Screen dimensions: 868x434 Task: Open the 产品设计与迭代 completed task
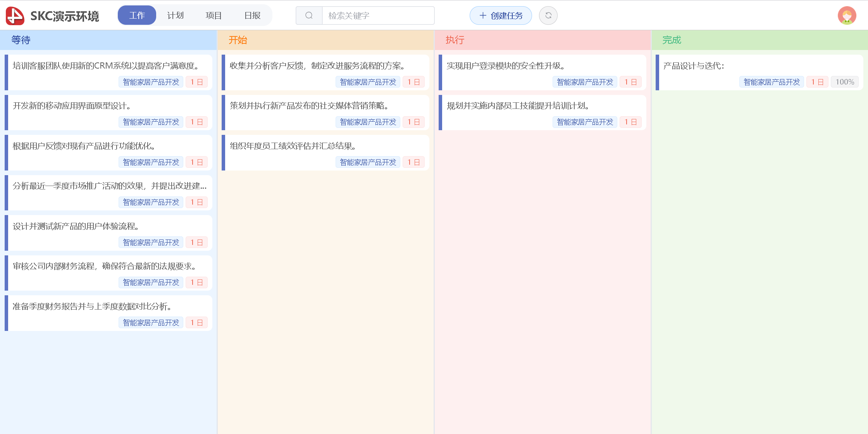click(694, 66)
